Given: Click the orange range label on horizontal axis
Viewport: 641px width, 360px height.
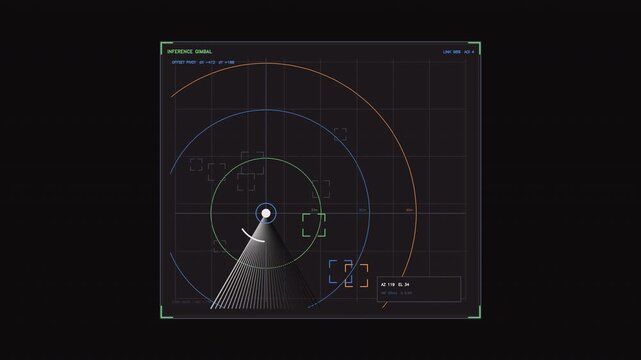Looking at the screenshot, I should (x=409, y=210).
